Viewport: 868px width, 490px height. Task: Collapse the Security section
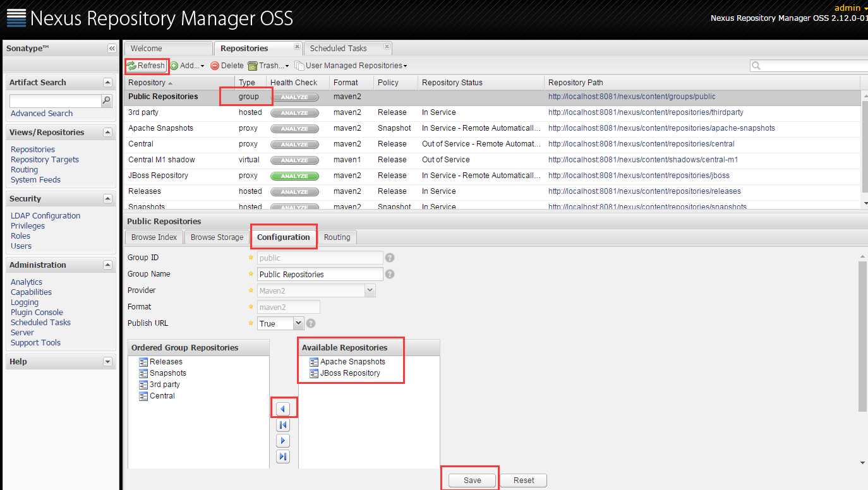coord(107,199)
